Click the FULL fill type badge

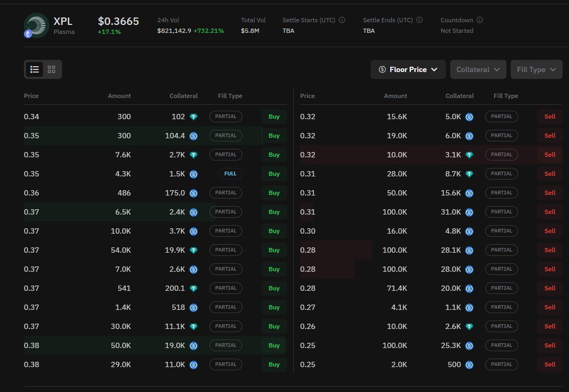coord(230,174)
